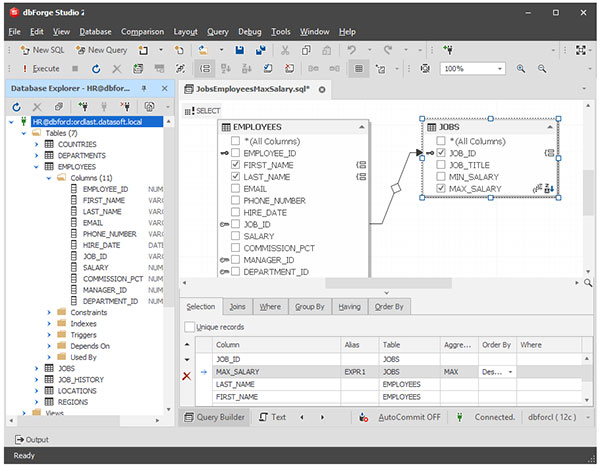Open the Query menu
Viewport: 600px width, 468px height.
218,32
